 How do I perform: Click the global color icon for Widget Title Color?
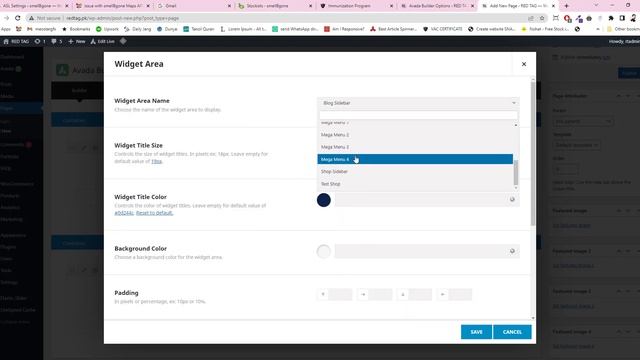(512, 200)
